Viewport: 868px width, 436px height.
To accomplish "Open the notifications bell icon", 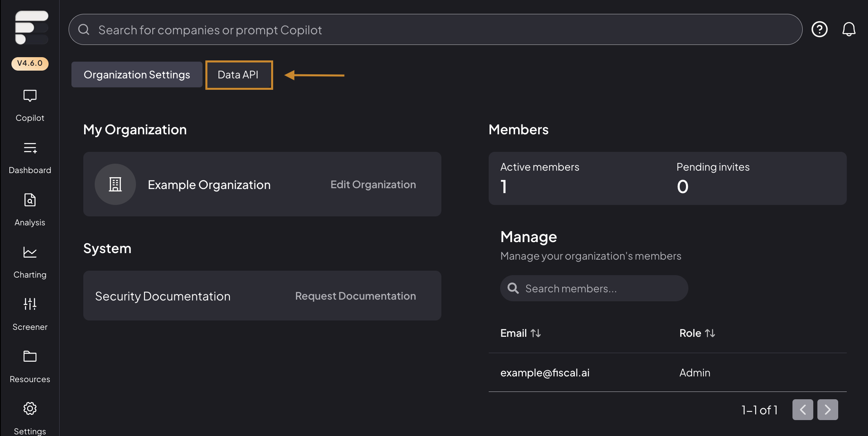I will coord(849,29).
